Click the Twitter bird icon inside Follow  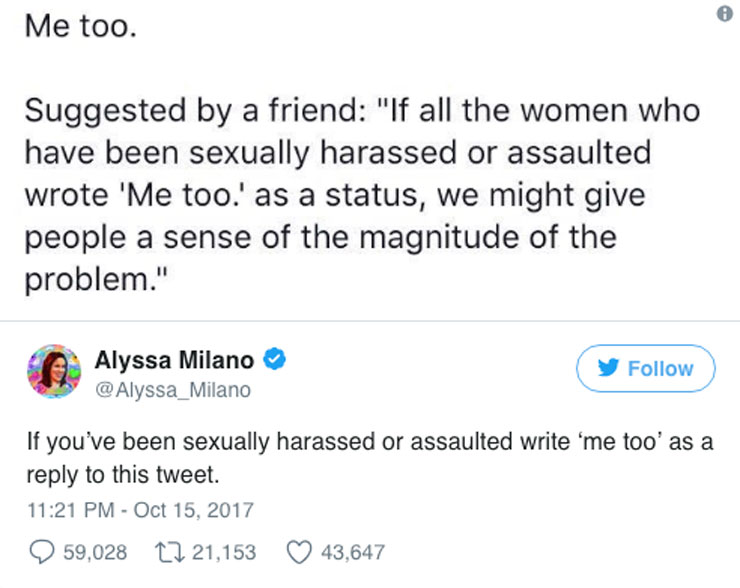[607, 368]
